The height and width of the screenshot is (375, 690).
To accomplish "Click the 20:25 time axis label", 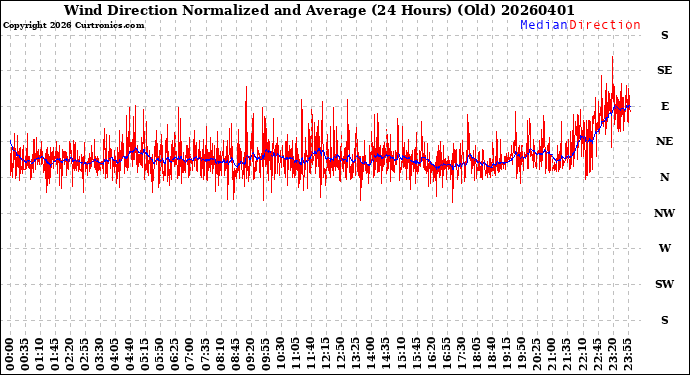I will [x=536, y=354].
